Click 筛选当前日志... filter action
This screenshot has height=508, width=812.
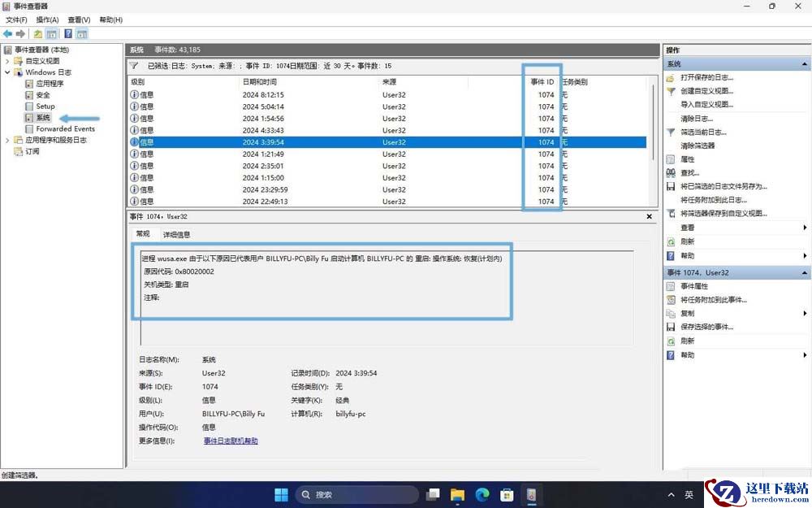pos(703,132)
